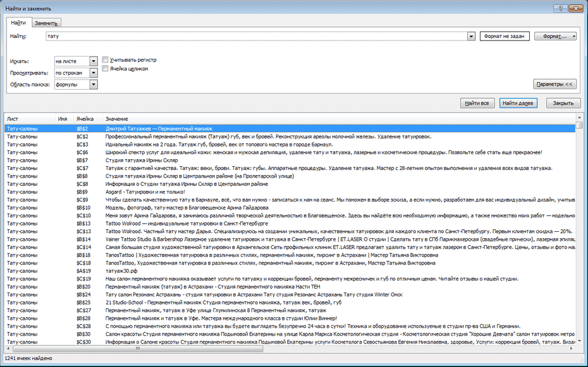Open the Формат... button menu
588x367 pixels.
pos(555,37)
